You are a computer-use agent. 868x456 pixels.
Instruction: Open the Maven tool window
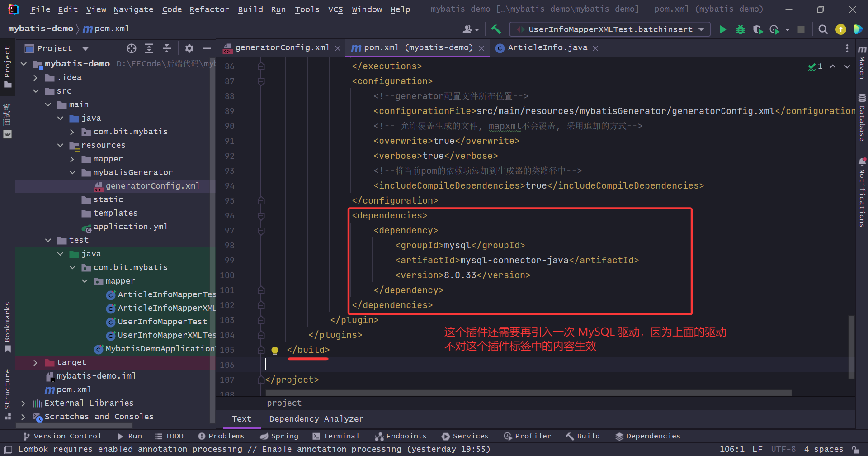tap(862, 62)
